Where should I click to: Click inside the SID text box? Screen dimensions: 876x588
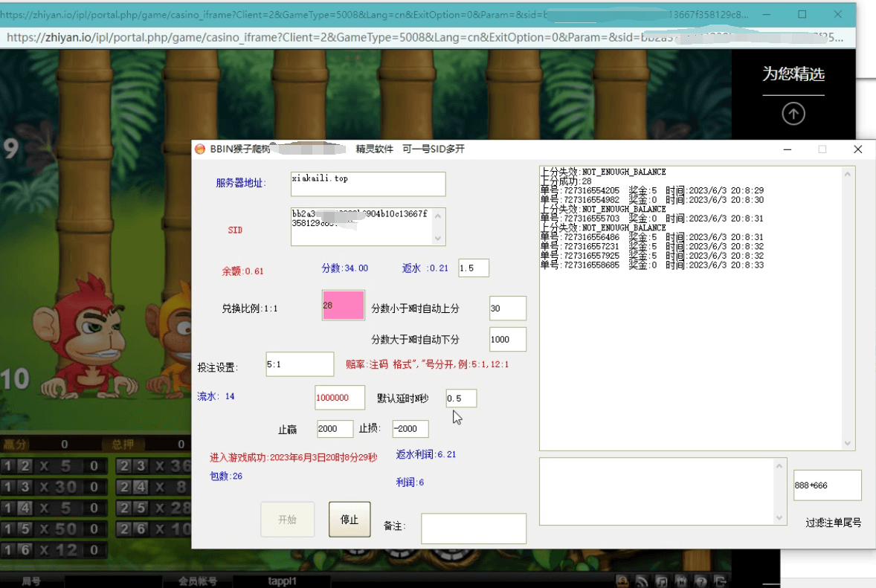pos(368,227)
